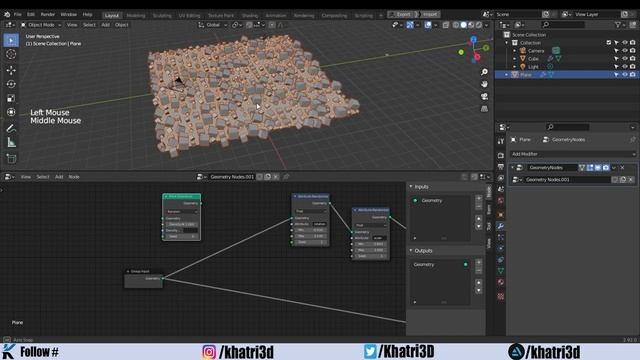Toggle viewport visibility eye for Camera
Viewport: 640px width, 360px height.
click(624, 51)
